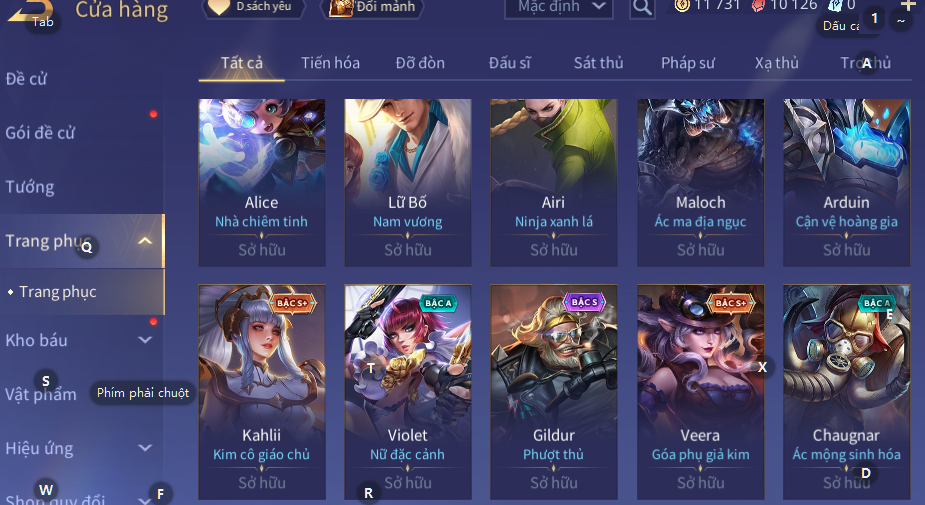Open the Tướng sidebar item
This screenshot has height=505, width=925.
coord(30,187)
